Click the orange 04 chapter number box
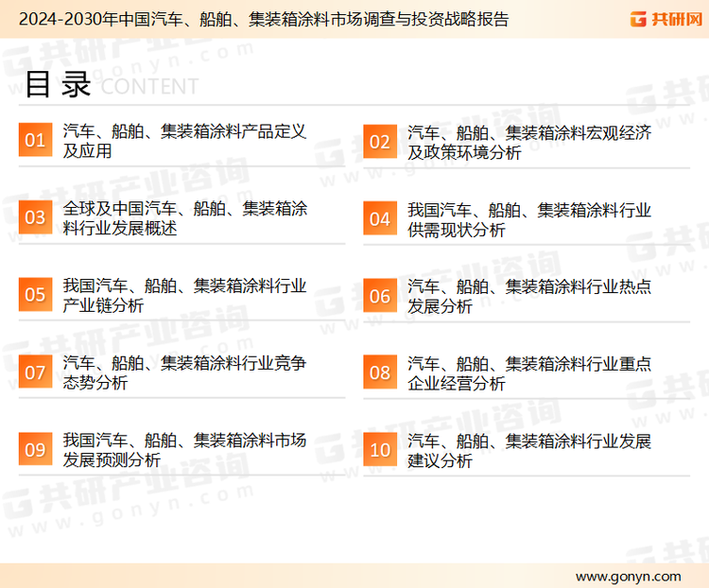Screen dimensions: 709x588 pos(380,218)
